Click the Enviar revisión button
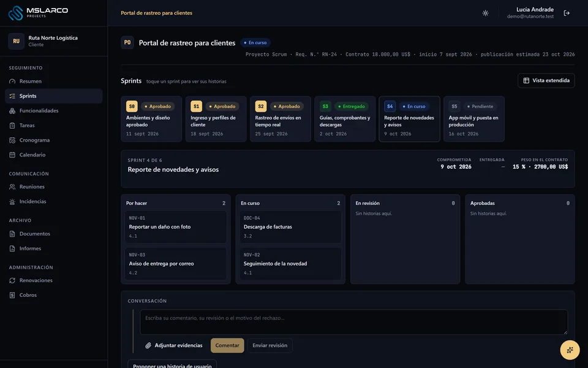588x368 pixels. pos(270,345)
